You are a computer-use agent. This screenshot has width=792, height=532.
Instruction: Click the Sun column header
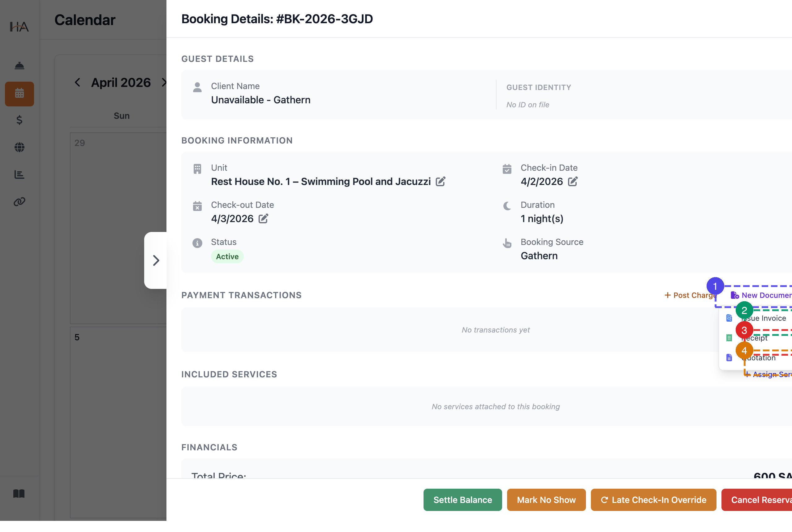122,116
